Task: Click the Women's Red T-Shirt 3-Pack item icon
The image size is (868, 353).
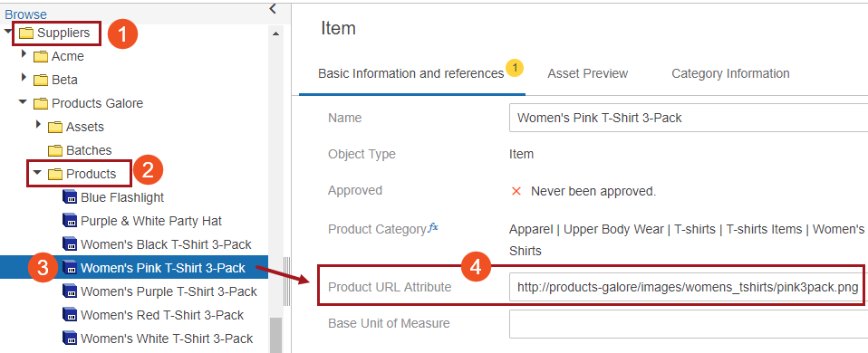Action: click(x=70, y=315)
